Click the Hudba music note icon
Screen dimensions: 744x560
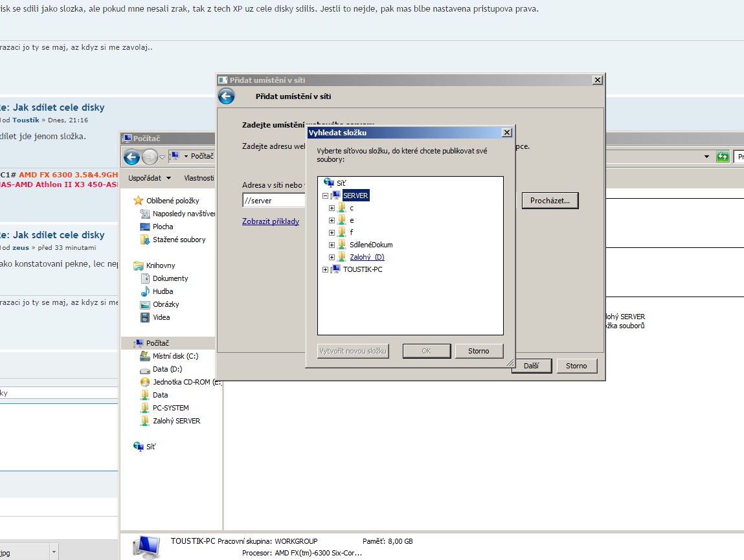[x=144, y=291]
